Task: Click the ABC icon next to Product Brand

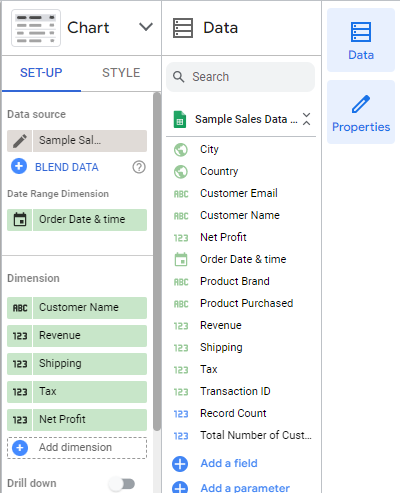Action: (181, 282)
